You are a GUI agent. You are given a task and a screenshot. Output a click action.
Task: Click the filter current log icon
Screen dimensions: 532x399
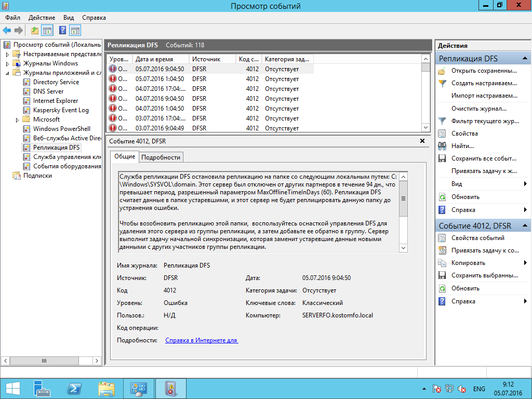[442, 121]
